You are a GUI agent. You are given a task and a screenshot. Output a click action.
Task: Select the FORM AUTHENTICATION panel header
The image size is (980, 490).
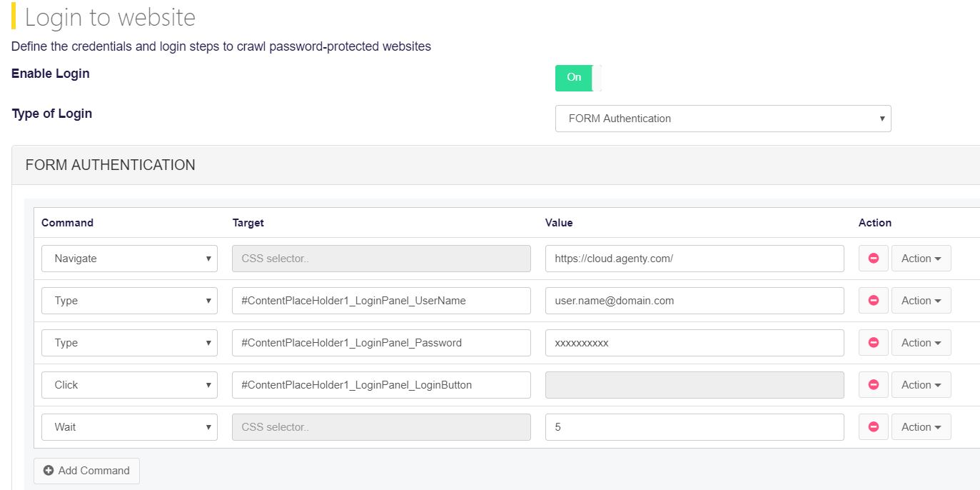click(495, 165)
